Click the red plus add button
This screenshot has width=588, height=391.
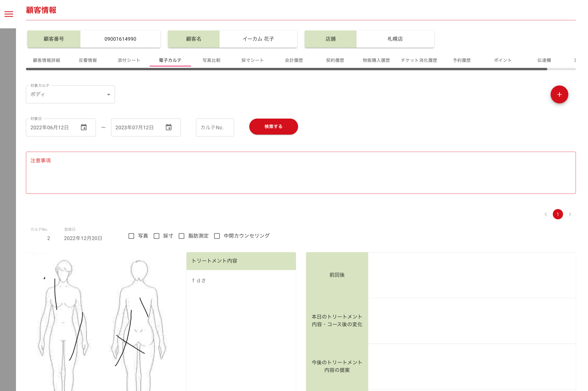pos(559,95)
